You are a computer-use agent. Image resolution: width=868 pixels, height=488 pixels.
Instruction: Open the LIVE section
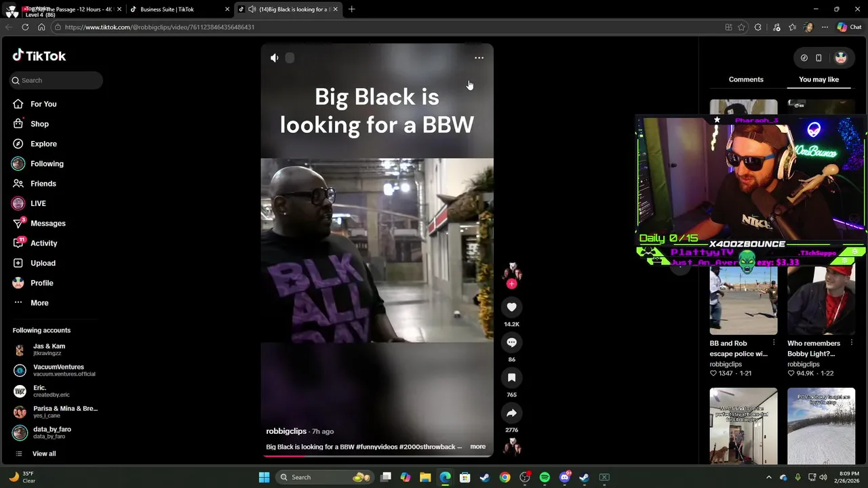click(x=38, y=203)
